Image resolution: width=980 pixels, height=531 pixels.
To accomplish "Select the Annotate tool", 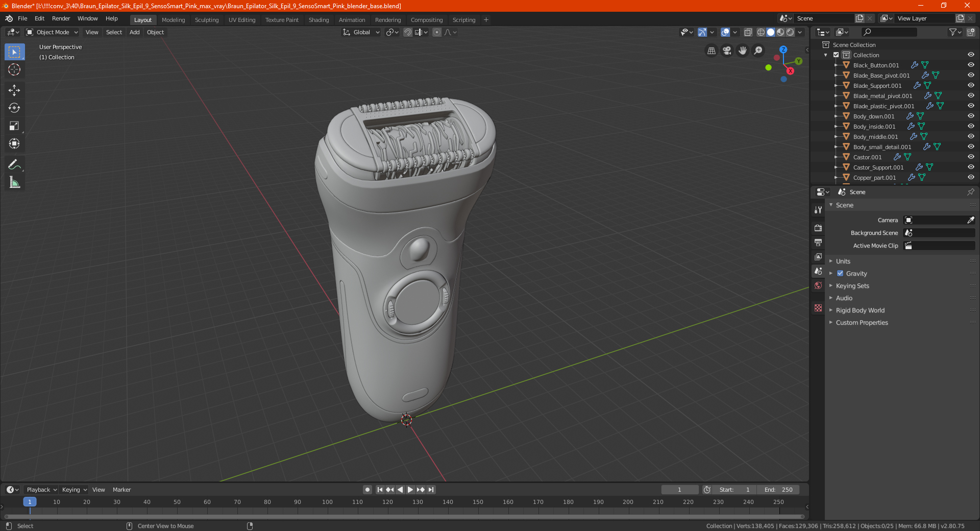I will 14,164.
